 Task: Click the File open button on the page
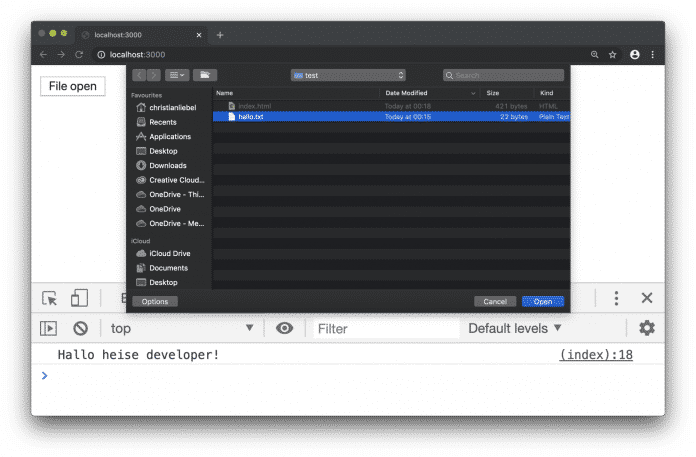73,86
